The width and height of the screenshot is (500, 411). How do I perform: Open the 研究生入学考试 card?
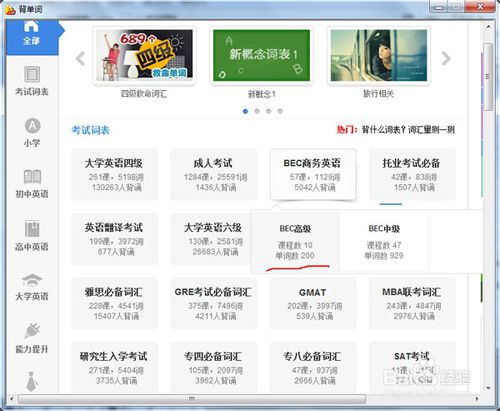coord(115,367)
